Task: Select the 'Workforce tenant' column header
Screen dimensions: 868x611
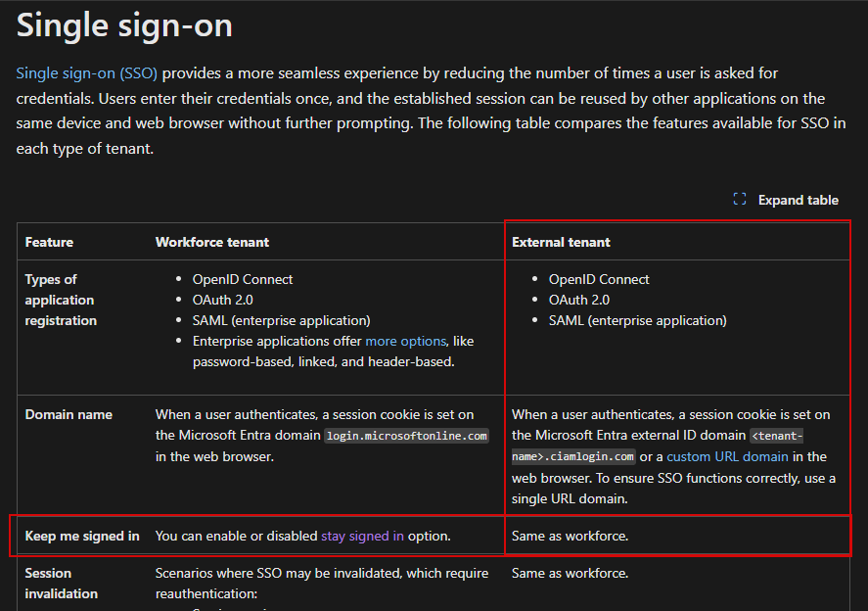Action: pos(211,242)
